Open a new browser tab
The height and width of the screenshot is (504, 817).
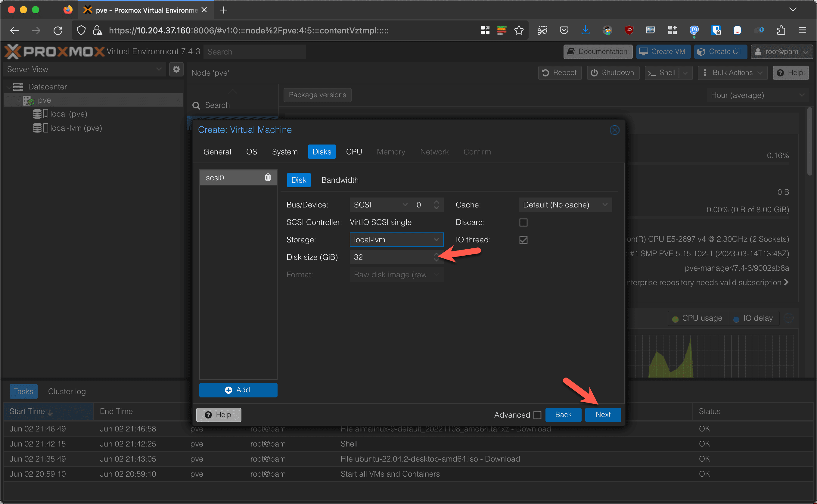click(x=224, y=10)
